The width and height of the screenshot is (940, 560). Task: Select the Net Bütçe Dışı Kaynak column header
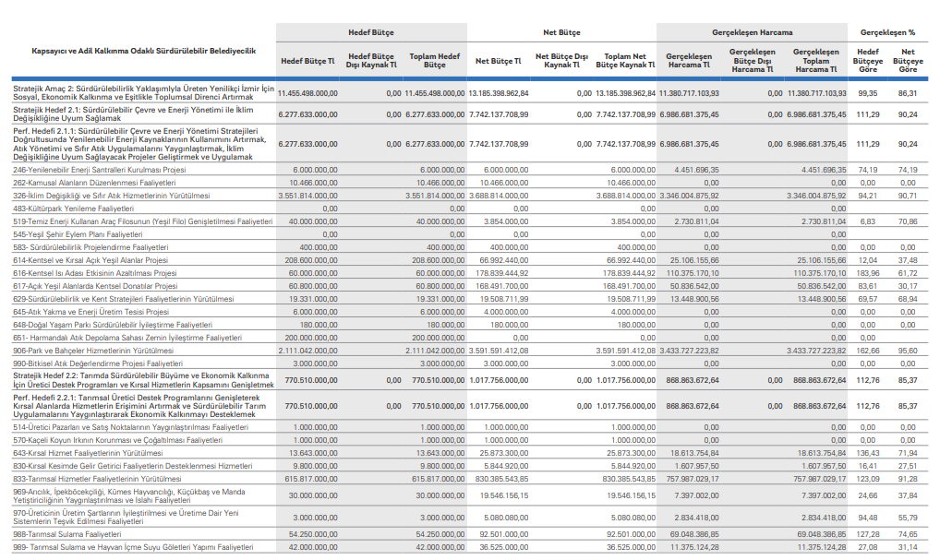(561, 61)
